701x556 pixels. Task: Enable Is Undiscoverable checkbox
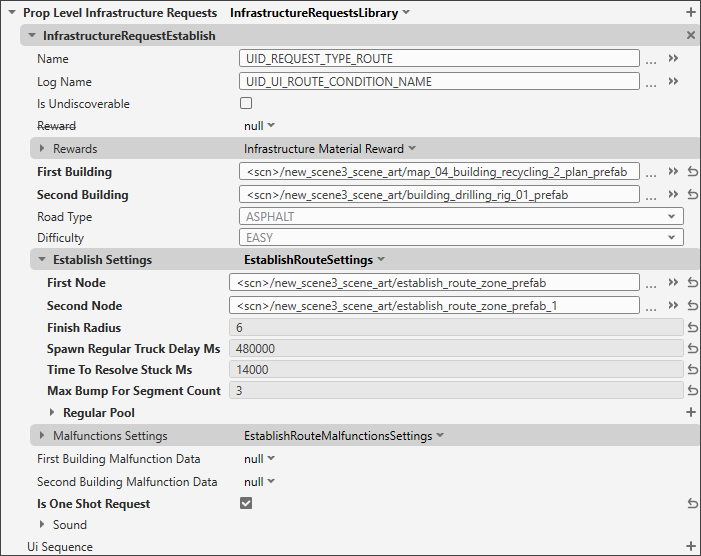pyautogui.click(x=246, y=103)
